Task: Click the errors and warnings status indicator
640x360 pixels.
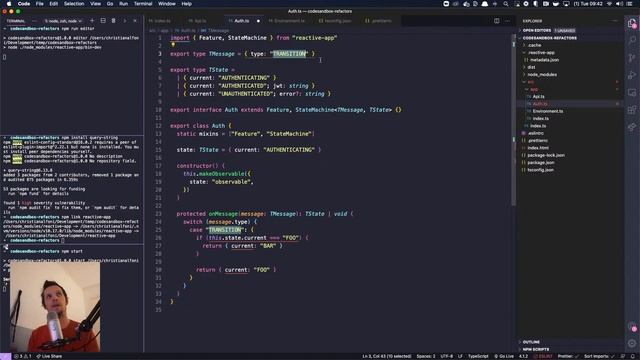Action: tap(23, 356)
